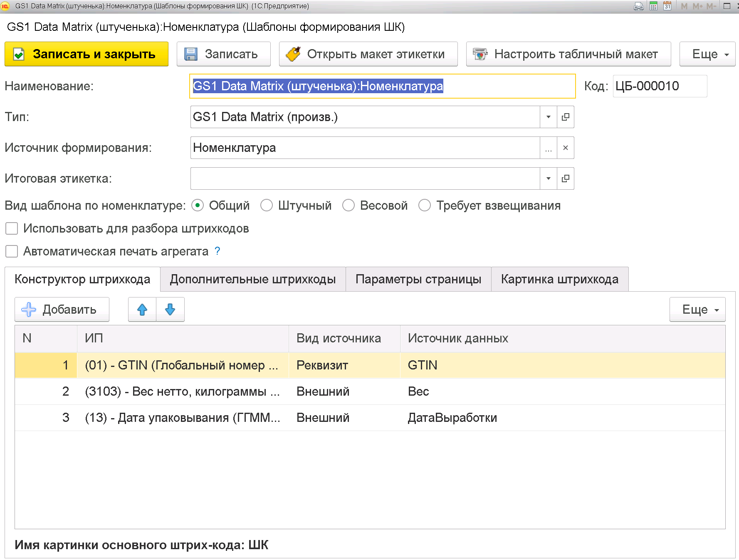
Task: Click the ДатаВыработки data source cell
Action: pos(563,418)
